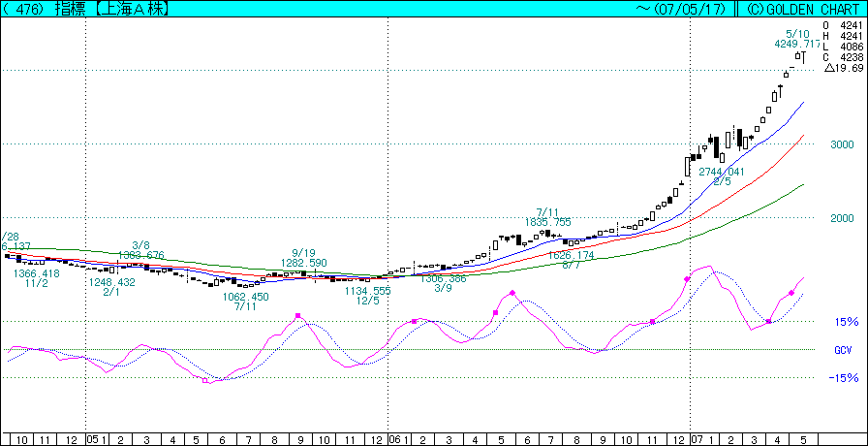Select the 06 year marker on timeline
The image size is (868, 446).
tap(394, 439)
